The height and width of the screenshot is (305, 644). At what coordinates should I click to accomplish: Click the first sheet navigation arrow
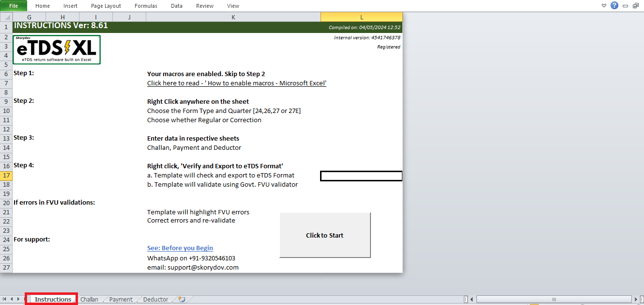5,299
